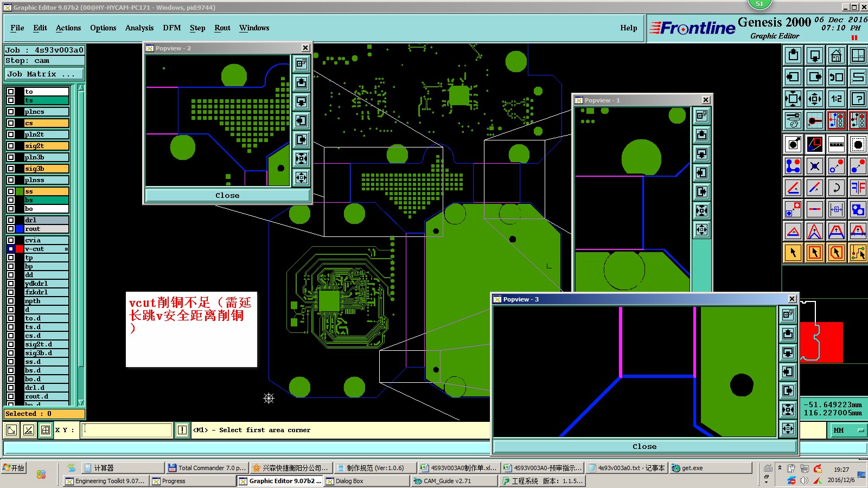Toggle the 'cs' layer checkbox
This screenshot has height=488, width=868.
pos(11,123)
